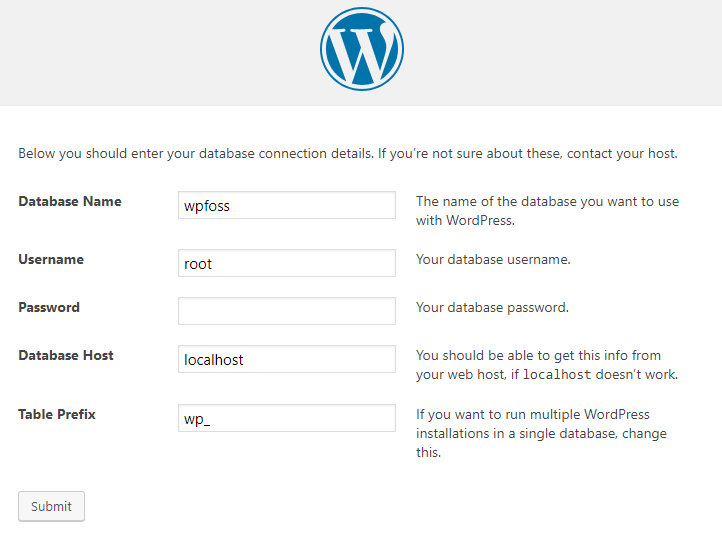Submit the database connection form
722x537 pixels.
[52, 506]
